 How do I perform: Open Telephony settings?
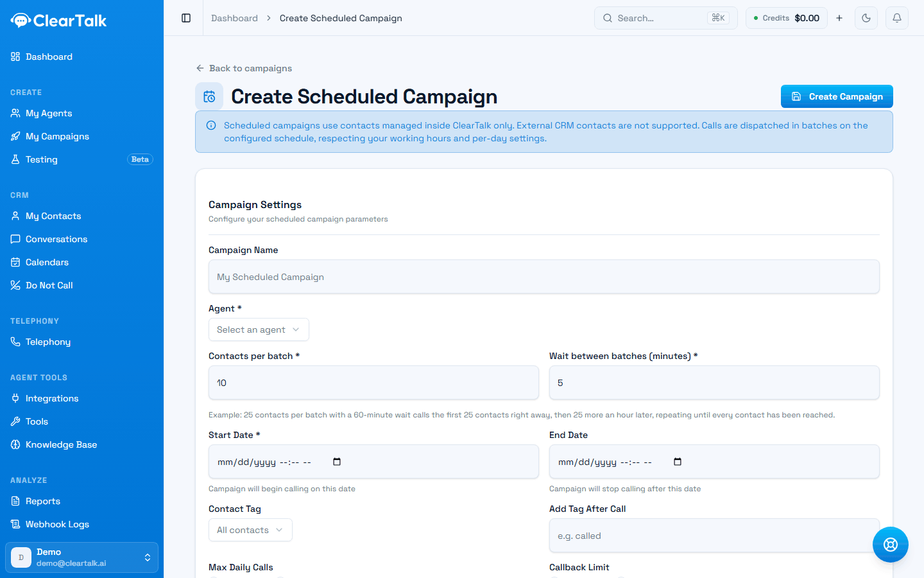81,342
